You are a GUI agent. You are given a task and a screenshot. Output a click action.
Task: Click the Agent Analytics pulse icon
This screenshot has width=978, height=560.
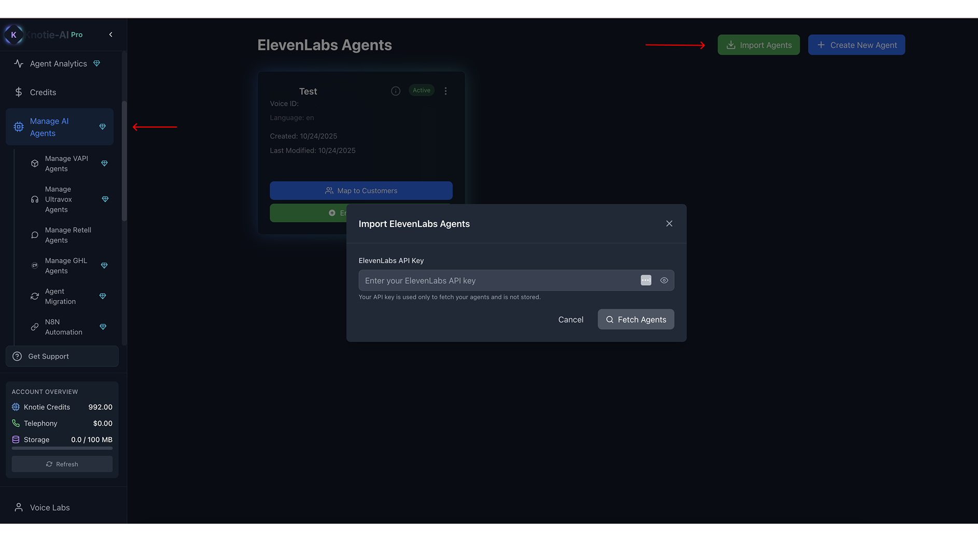[x=19, y=64]
